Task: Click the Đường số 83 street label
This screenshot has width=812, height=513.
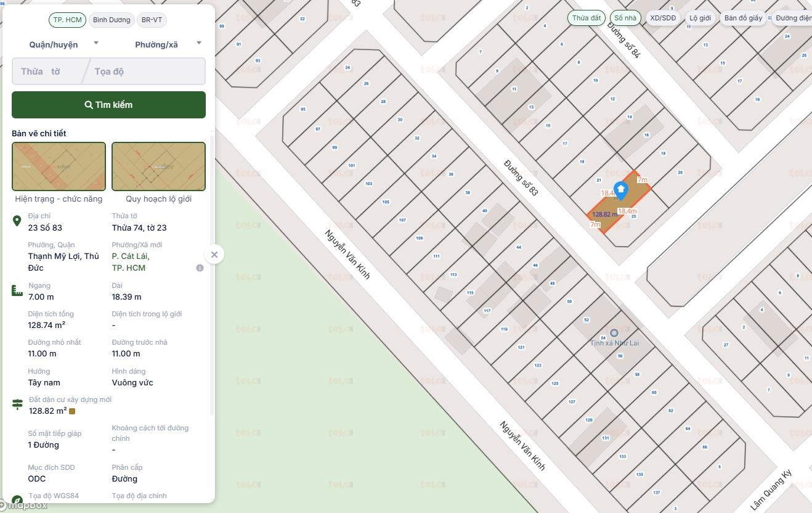Action: (x=521, y=178)
